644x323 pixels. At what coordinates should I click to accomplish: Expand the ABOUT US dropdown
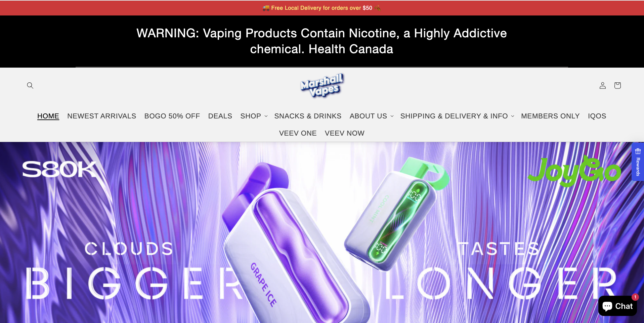[371, 116]
